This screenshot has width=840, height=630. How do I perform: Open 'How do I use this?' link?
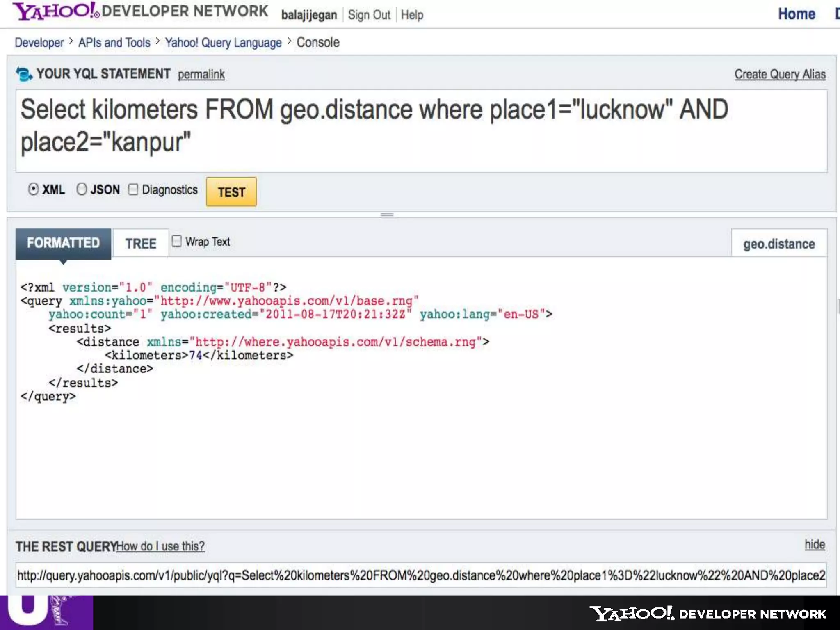(x=161, y=546)
